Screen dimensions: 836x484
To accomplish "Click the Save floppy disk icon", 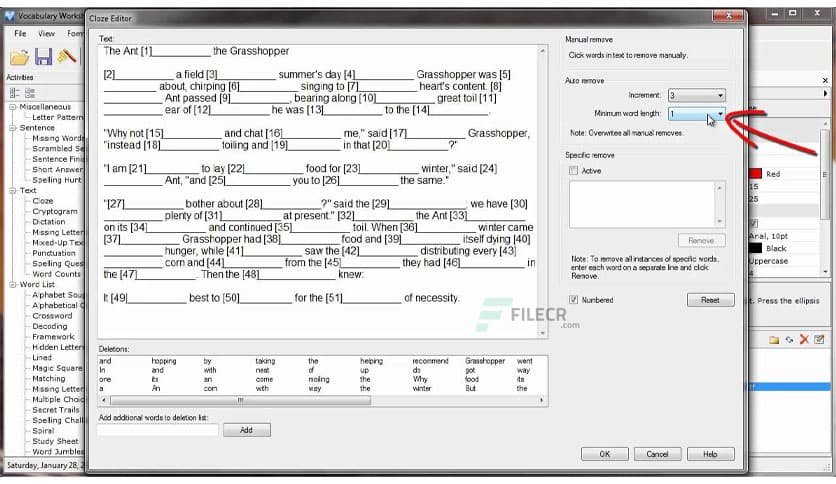I will pos(44,57).
